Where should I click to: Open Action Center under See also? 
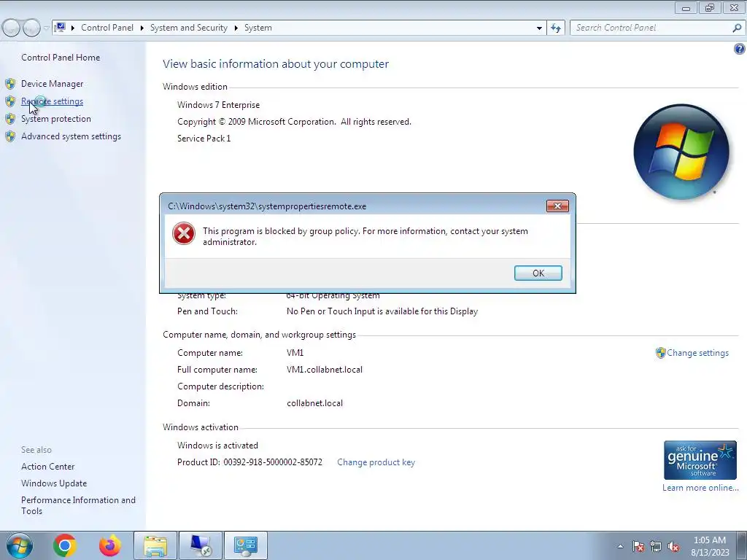[x=47, y=467]
